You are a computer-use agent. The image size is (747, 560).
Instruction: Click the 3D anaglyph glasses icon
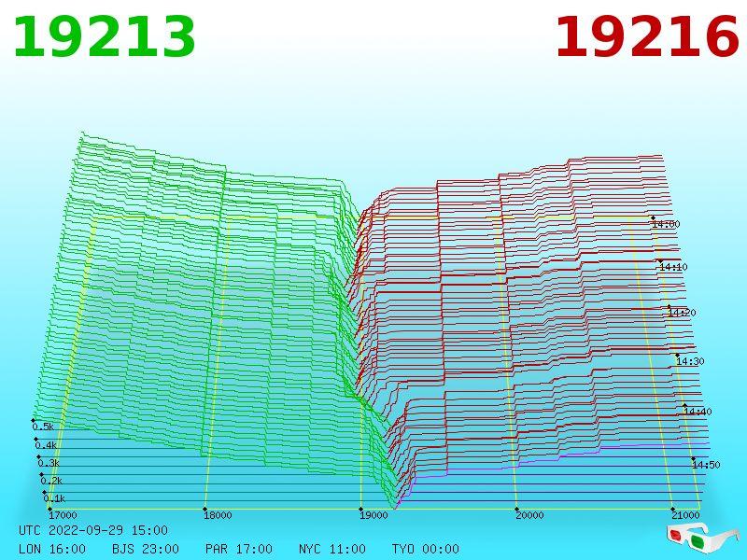[x=703, y=538]
